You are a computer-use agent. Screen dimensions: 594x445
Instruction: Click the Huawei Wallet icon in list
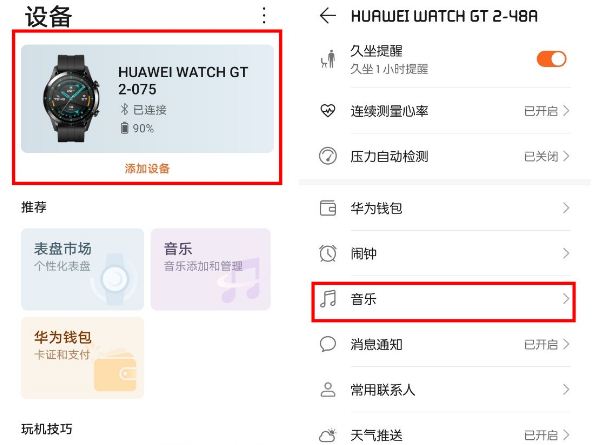point(328,208)
